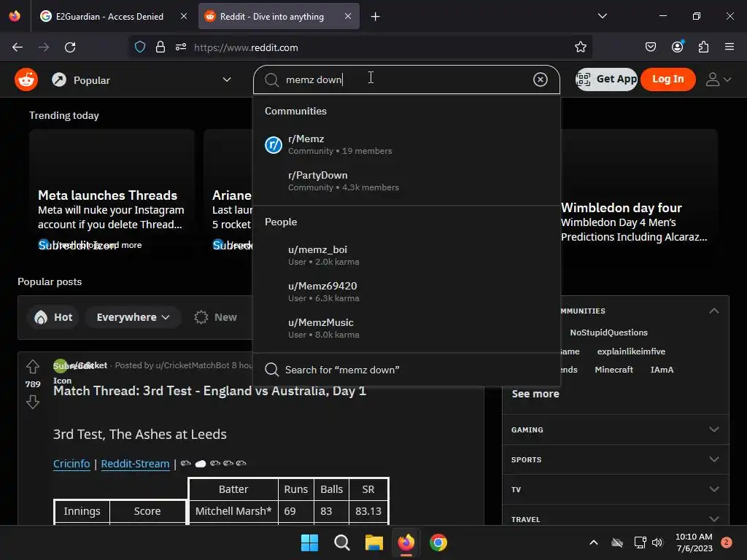Viewport: 747px width, 560px height.
Task: Open Google Chrome from taskbar
Action: [x=438, y=542]
